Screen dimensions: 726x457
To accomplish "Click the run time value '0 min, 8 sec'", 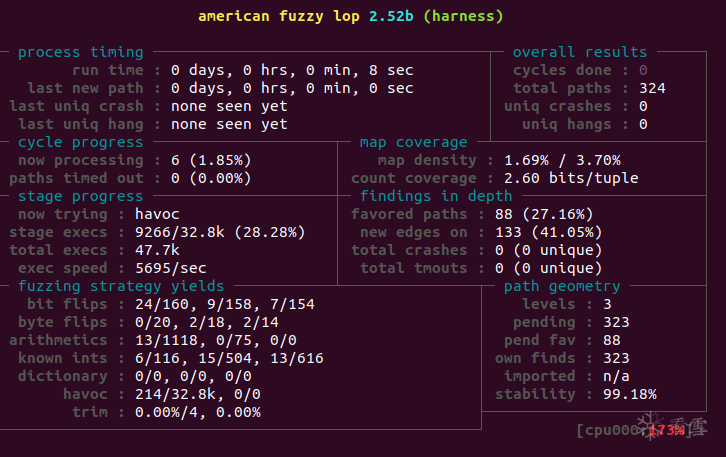I will (360, 70).
